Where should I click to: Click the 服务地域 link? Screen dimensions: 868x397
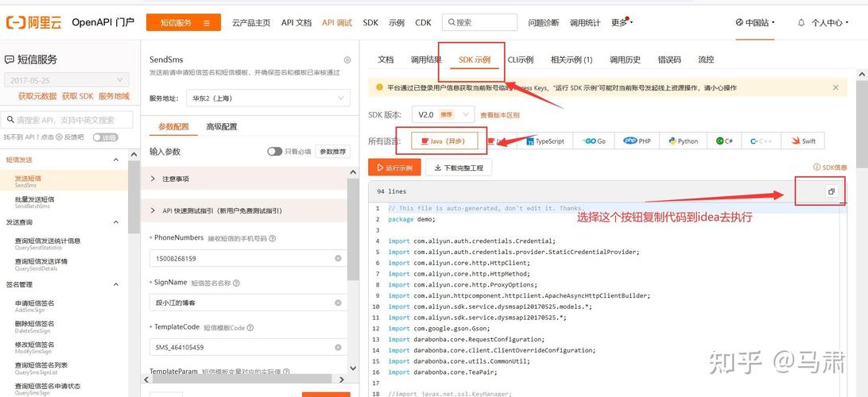[x=114, y=96]
